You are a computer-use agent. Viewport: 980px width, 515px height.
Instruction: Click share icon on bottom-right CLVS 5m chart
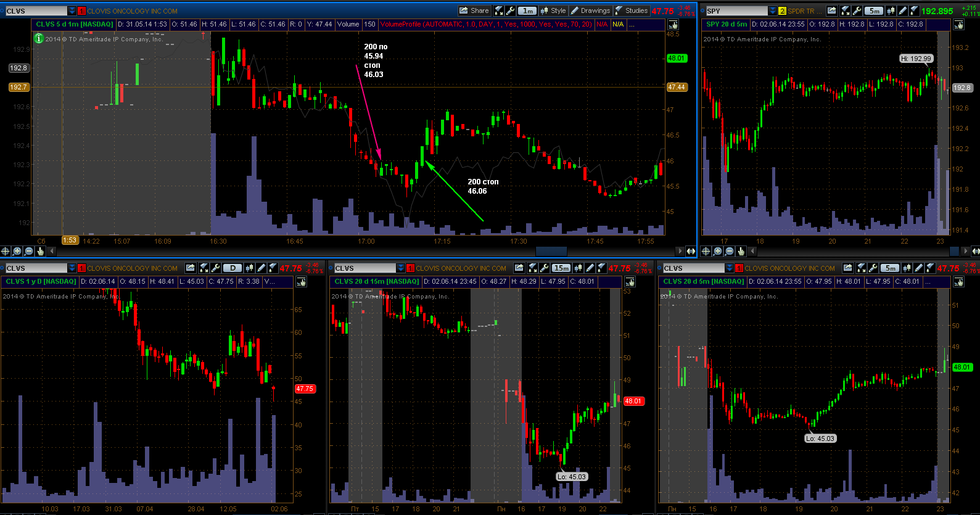pyautogui.click(x=847, y=268)
